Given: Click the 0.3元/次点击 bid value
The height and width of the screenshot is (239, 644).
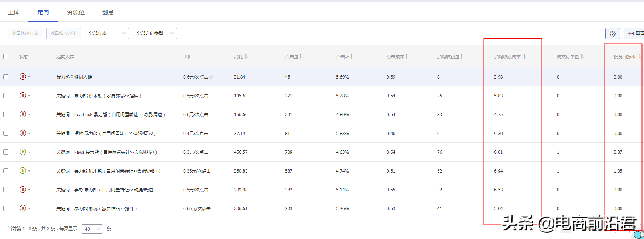Looking at the screenshot, I should (196, 152).
